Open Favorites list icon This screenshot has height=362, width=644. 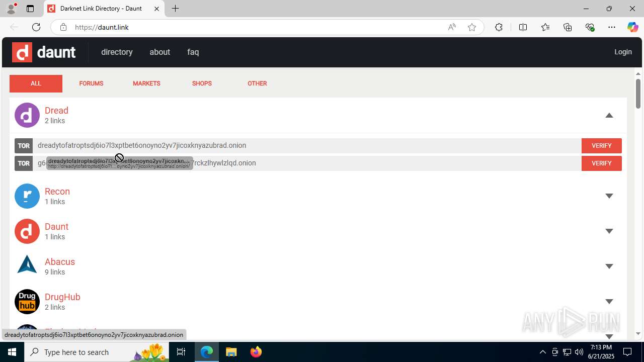coord(545,27)
